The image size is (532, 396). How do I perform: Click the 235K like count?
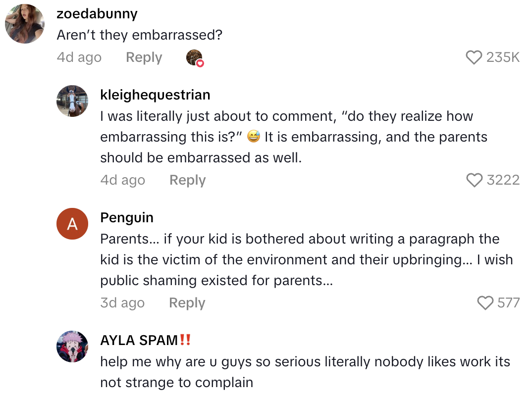pos(502,57)
